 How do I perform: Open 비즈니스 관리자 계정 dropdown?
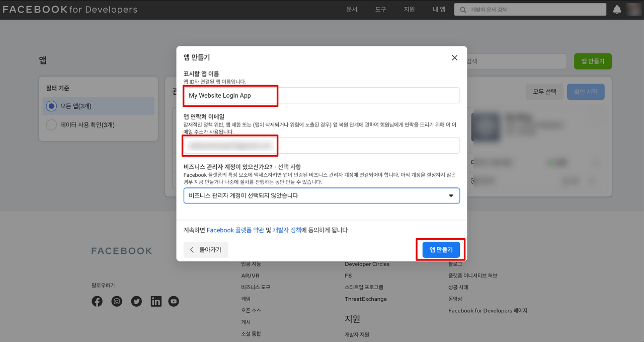(x=321, y=195)
